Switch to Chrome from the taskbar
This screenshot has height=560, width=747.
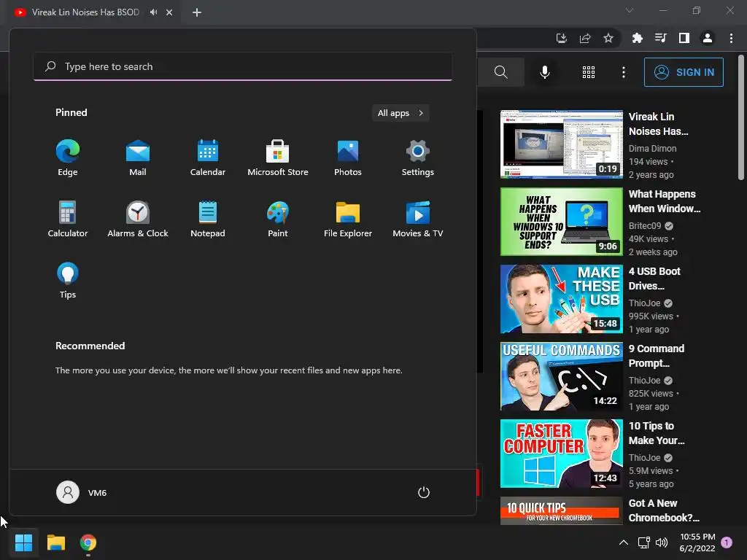[x=88, y=542]
